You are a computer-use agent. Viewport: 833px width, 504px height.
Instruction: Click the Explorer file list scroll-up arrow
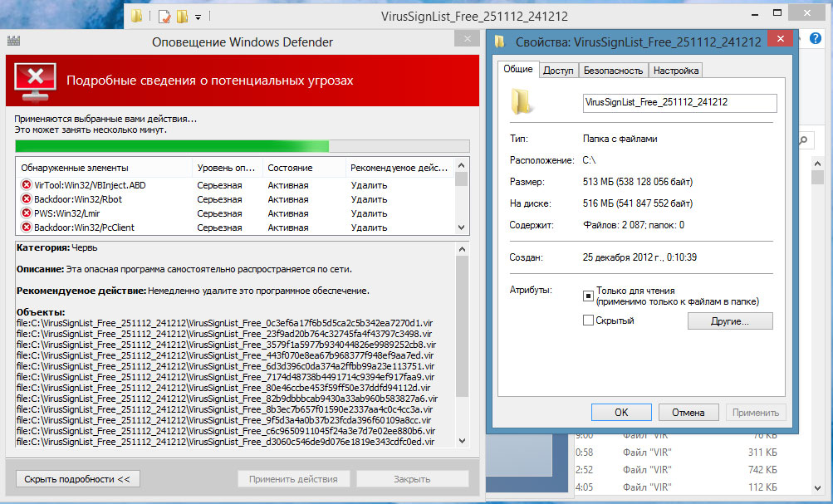click(817, 164)
